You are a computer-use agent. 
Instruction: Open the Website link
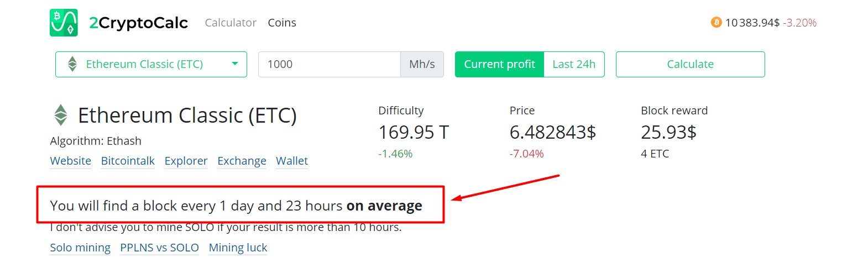71,161
